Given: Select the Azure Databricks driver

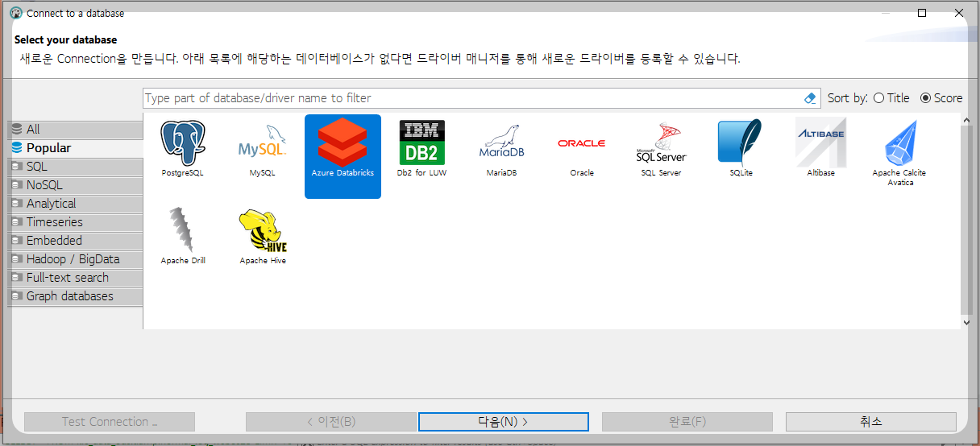Looking at the screenshot, I should click(x=343, y=155).
